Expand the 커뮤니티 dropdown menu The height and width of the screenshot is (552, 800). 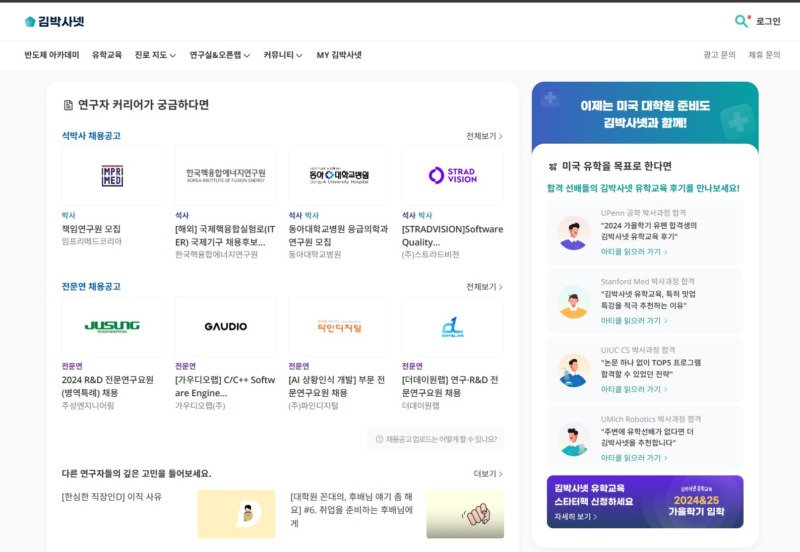pos(283,55)
